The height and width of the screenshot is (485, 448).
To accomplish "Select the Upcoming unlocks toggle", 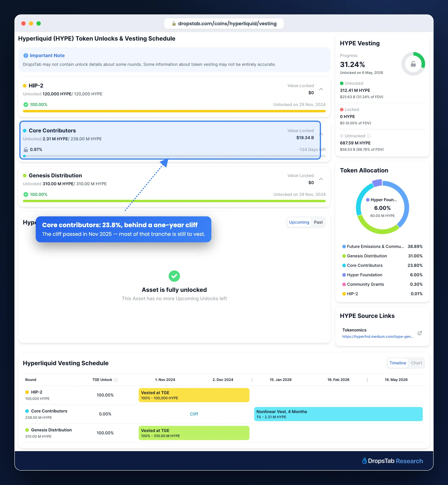I will [x=299, y=222].
